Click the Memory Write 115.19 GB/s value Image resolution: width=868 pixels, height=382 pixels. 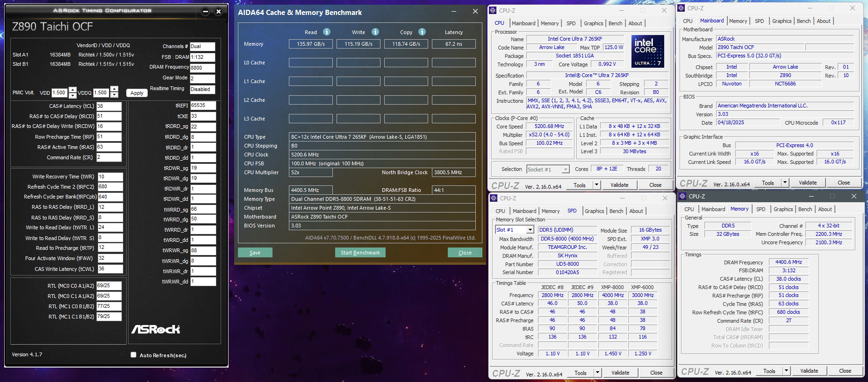point(359,44)
